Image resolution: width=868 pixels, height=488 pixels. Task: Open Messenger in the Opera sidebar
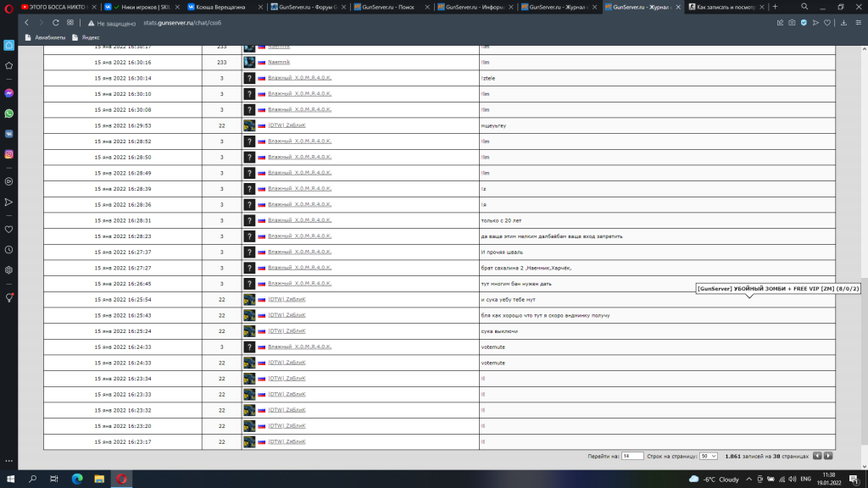point(8,93)
